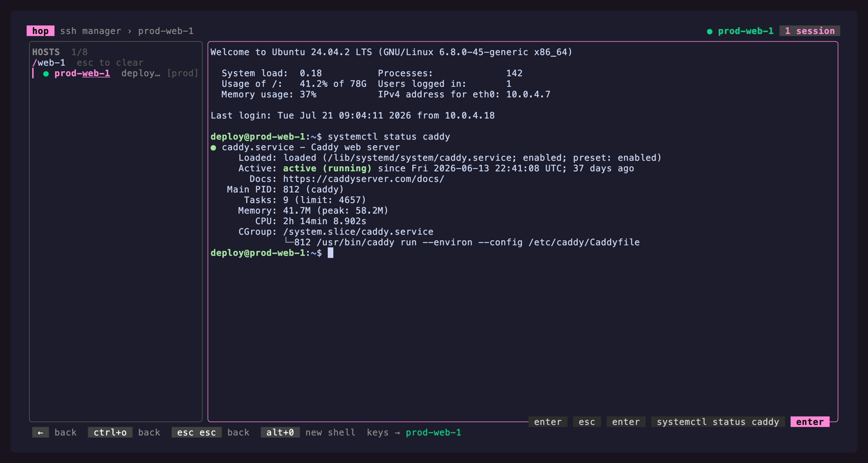The height and width of the screenshot is (463, 868).
Task: Click the green dot in the prod-web-1 host row
Action: pos(46,74)
